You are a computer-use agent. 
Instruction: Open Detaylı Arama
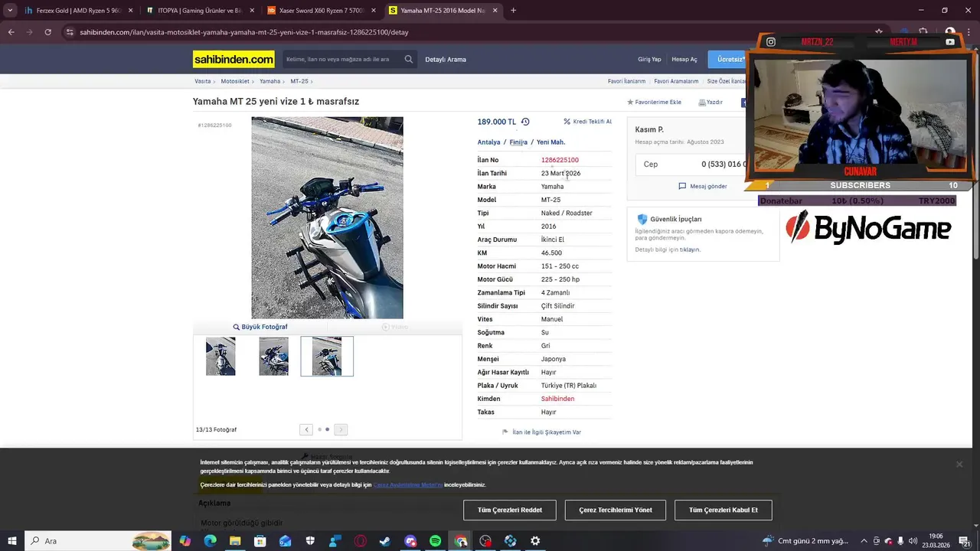446,59
